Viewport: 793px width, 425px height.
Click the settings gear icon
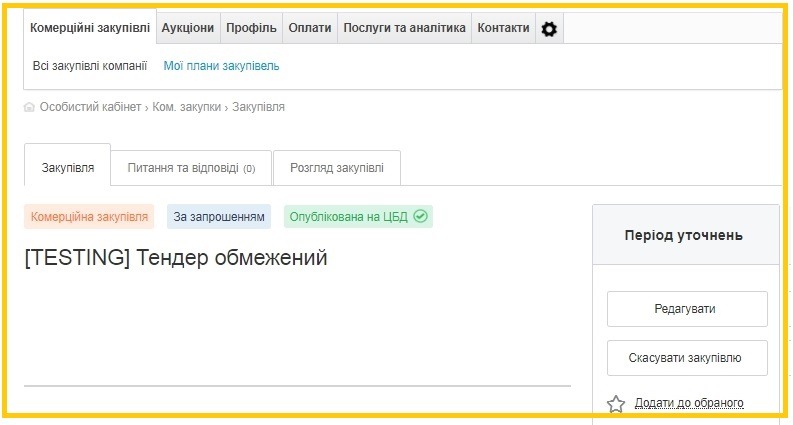tap(549, 29)
